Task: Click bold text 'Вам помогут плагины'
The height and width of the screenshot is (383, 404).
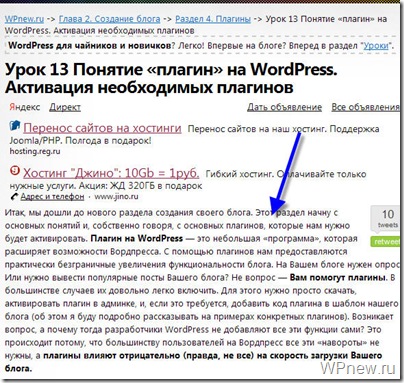Action: coord(338,277)
